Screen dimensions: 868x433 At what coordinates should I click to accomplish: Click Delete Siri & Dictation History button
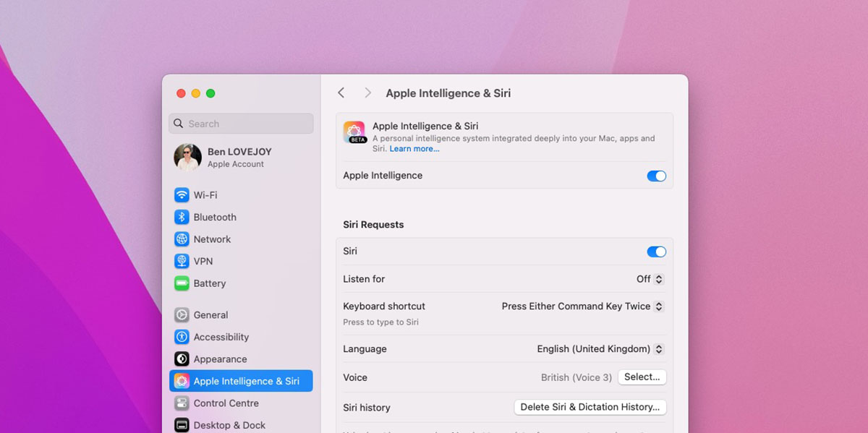click(x=590, y=407)
